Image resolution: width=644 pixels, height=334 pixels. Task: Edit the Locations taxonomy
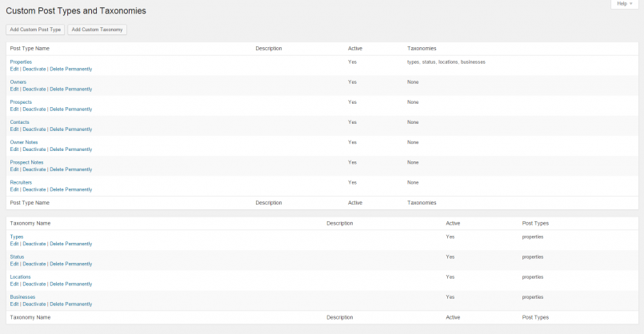[14, 284]
